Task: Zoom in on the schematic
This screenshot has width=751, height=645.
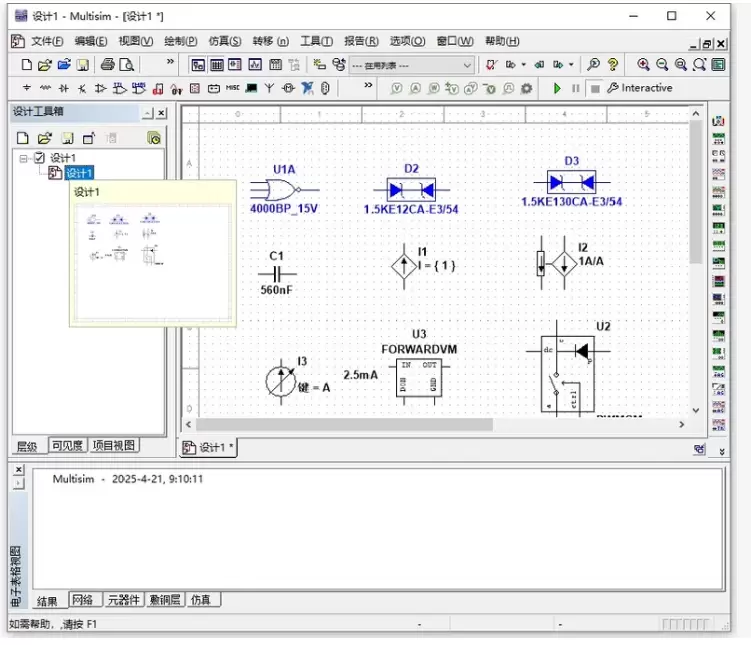Action: [x=643, y=65]
